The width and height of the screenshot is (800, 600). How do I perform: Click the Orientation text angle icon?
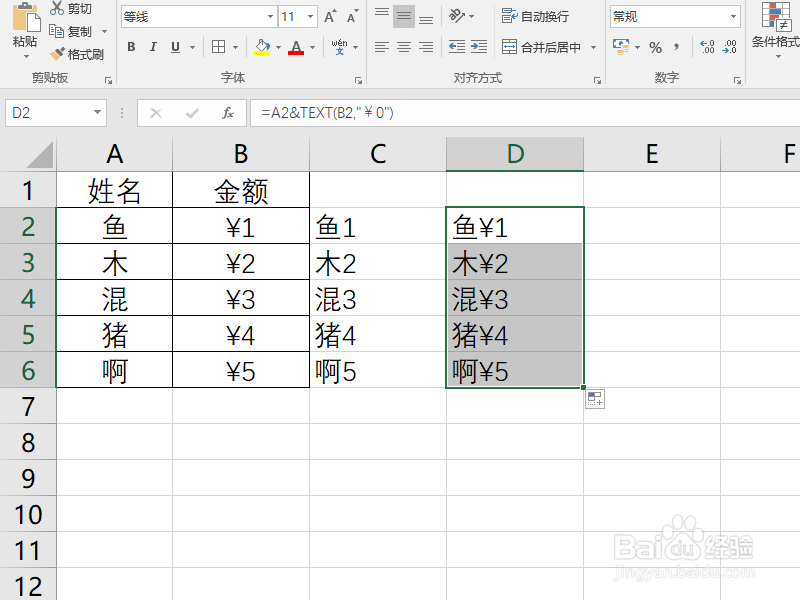(x=456, y=16)
